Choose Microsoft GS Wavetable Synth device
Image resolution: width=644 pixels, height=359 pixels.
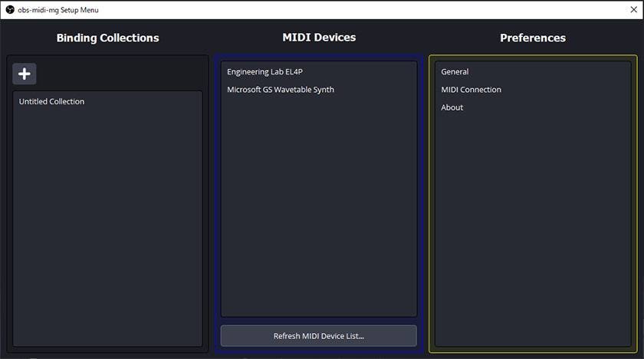(x=280, y=90)
